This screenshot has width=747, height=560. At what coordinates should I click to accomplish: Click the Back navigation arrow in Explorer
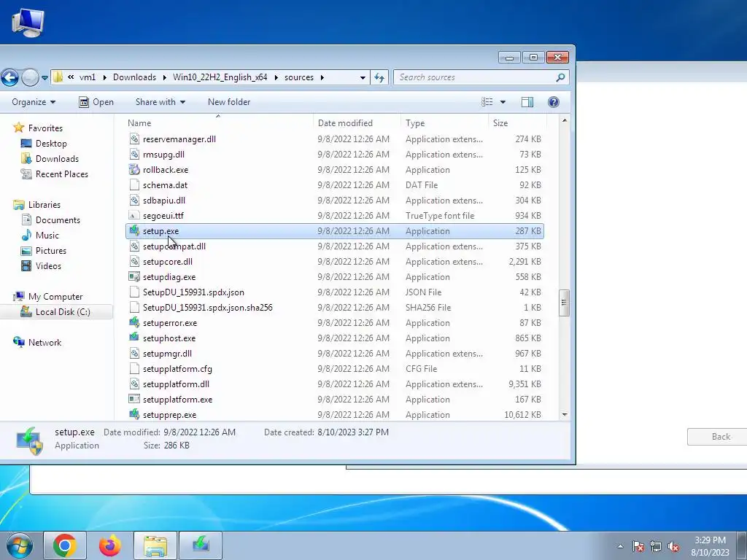[x=9, y=77]
